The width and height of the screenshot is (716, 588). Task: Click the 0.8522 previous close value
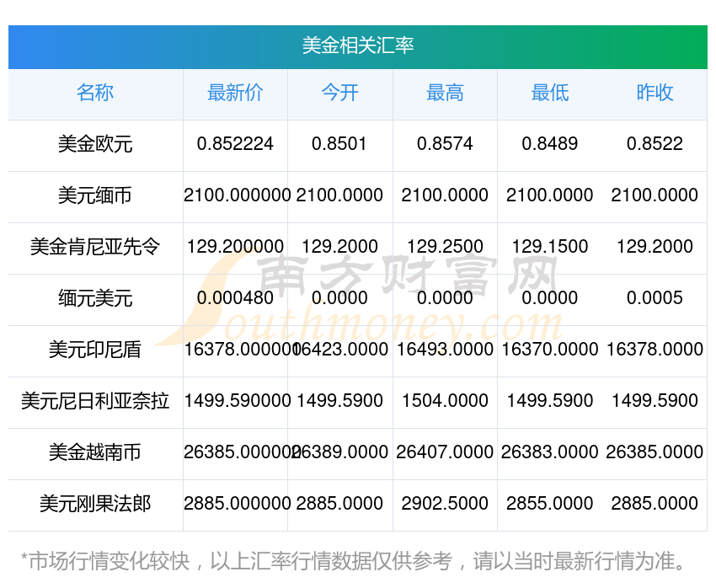click(x=655, y=144)
